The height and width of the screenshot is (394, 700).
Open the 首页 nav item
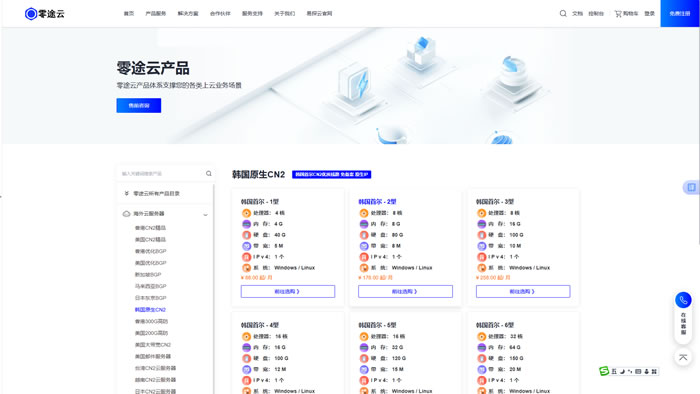point(129,14)
